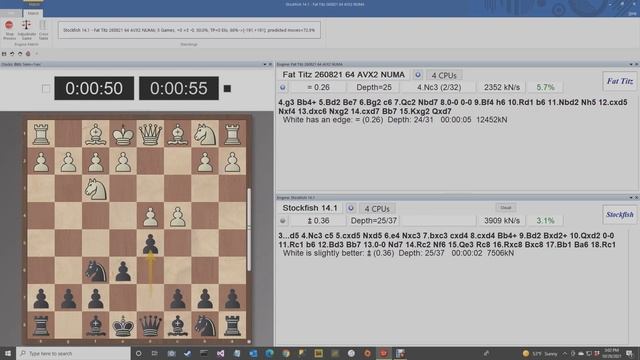
Task: Click the weather widget in taskbar
Action: (540, 353)
